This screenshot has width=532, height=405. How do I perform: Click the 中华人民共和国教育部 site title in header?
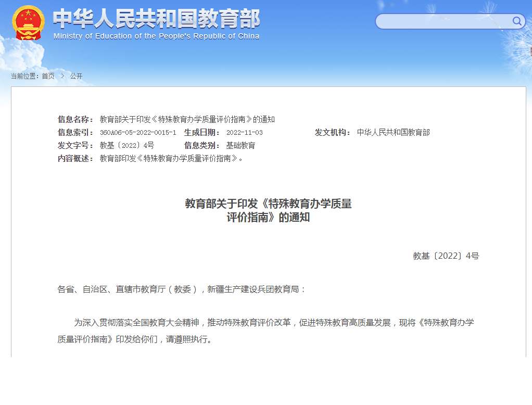click(156, 19)
